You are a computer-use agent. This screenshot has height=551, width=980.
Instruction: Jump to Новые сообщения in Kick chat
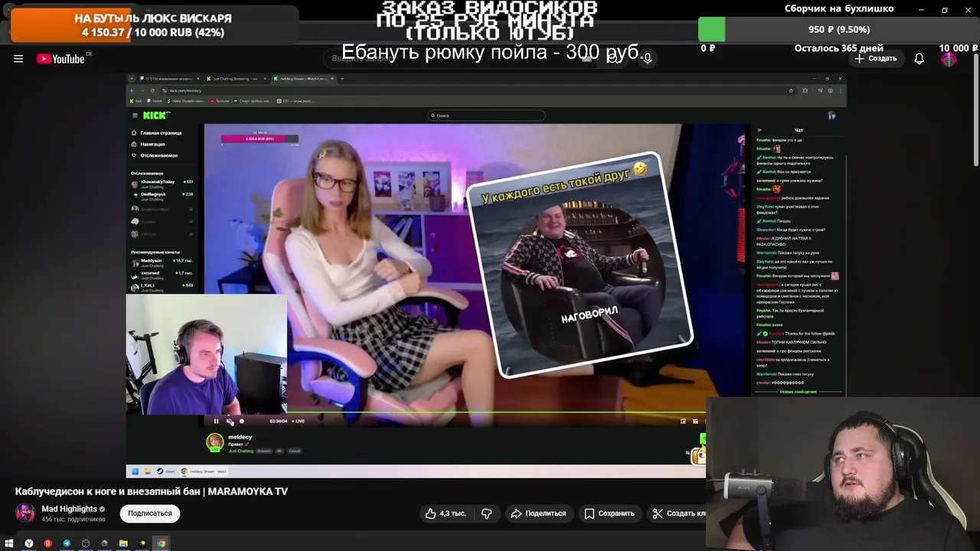click(798, 392)
